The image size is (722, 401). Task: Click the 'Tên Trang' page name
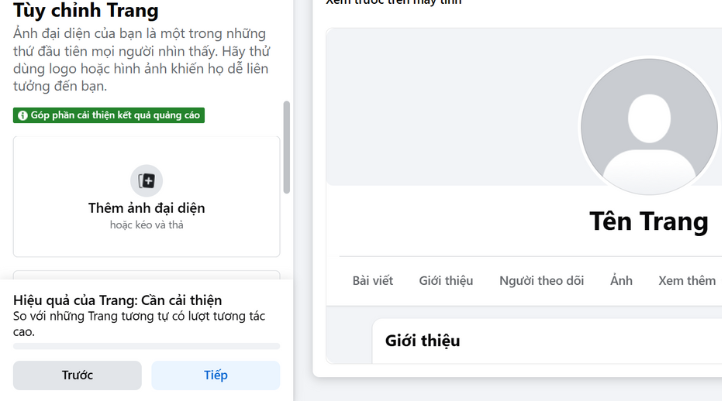point(649,221)
